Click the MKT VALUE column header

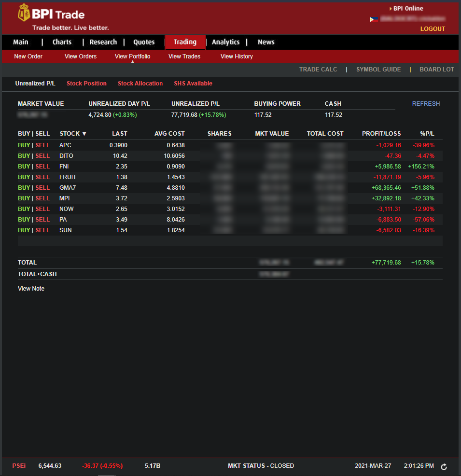click(x=272, y=134)
